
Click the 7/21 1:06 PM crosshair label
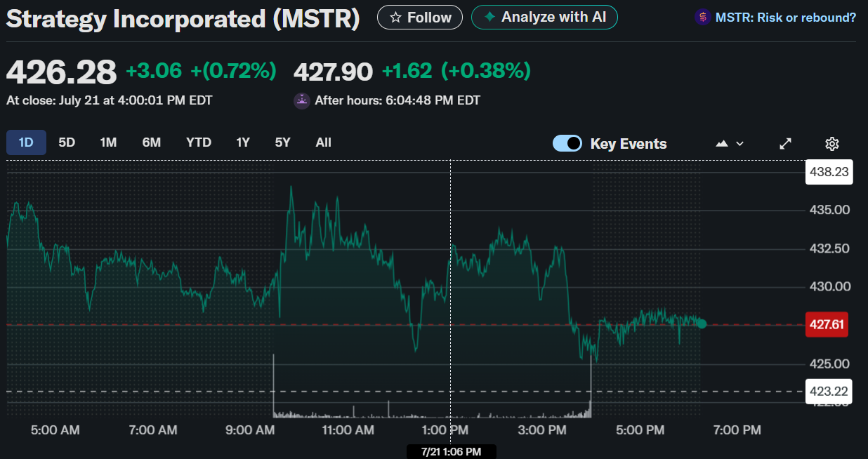click(451, 451)
